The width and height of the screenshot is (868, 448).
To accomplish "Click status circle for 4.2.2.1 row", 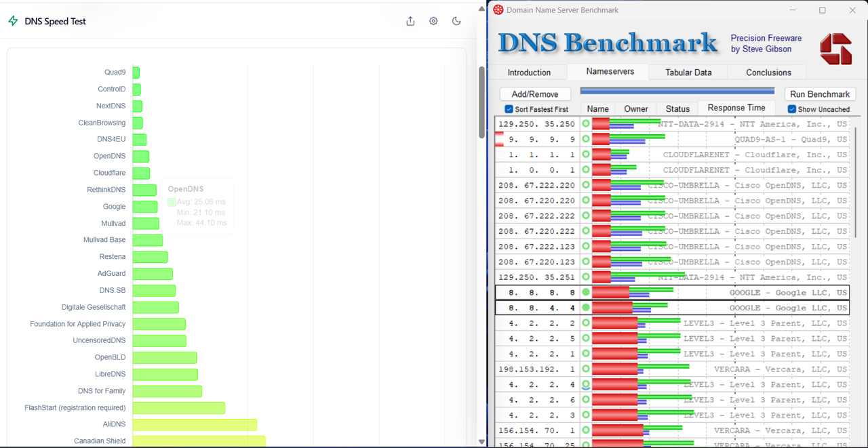I will (586, 354).
